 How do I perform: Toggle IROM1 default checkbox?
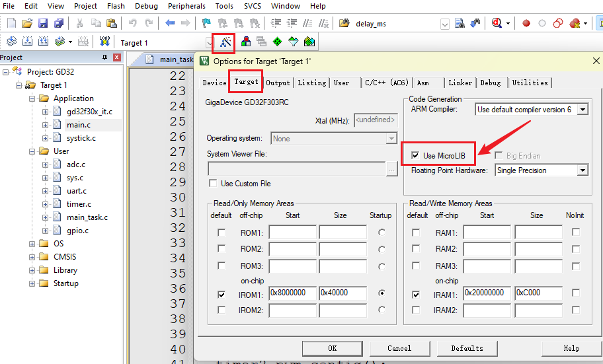tap(221, 295)
